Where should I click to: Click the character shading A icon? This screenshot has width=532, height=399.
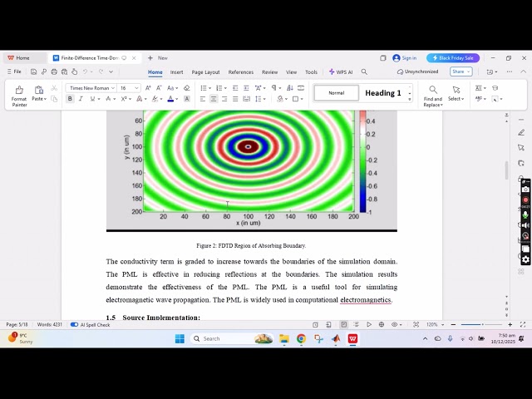(186, 99)
